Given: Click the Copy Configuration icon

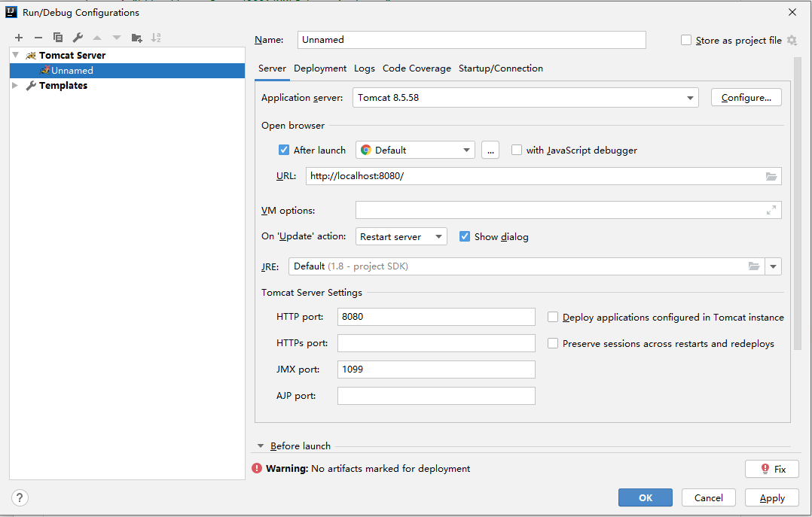Looking at the screenshot, I should [x=58, y=38].
